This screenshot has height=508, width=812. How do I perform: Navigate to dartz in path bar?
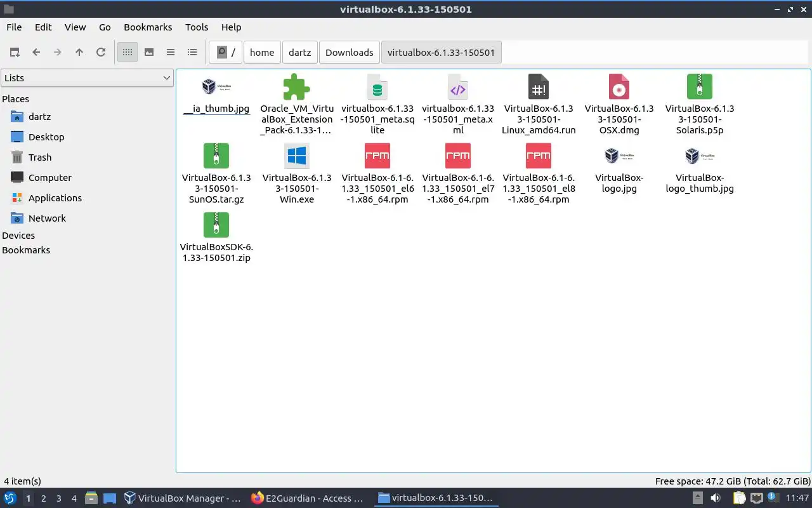point(300,53)
